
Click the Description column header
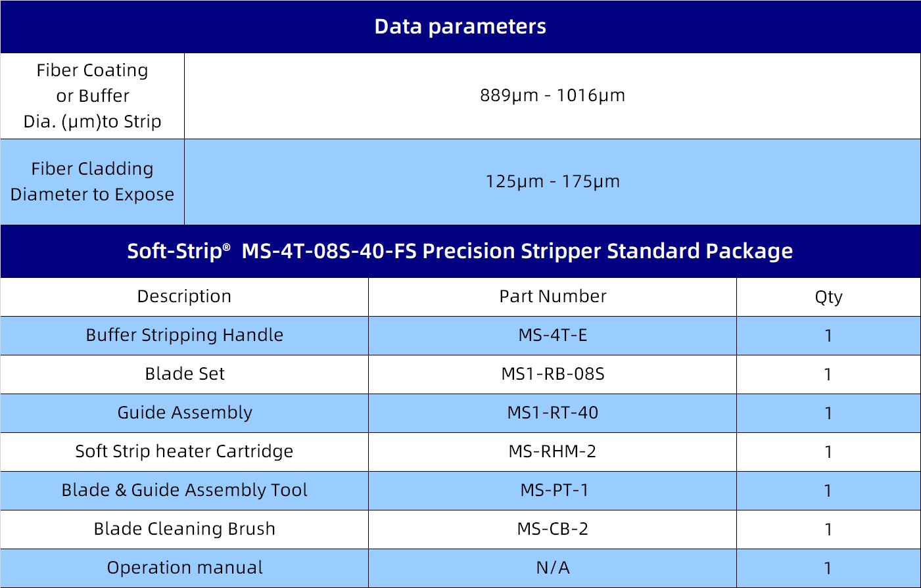pyautogui.click(x=184, y=296)
